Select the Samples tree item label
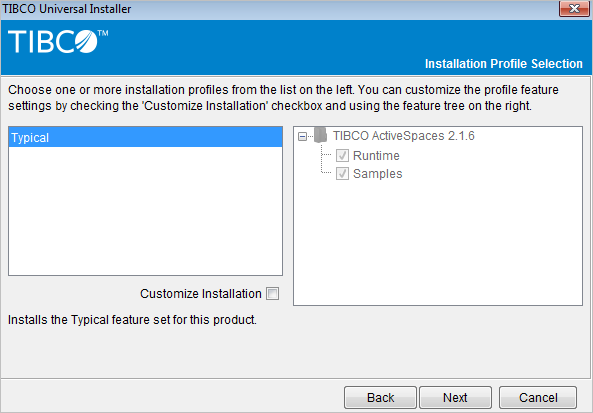This screenshot has width=593, height=413. click(377, 174)
